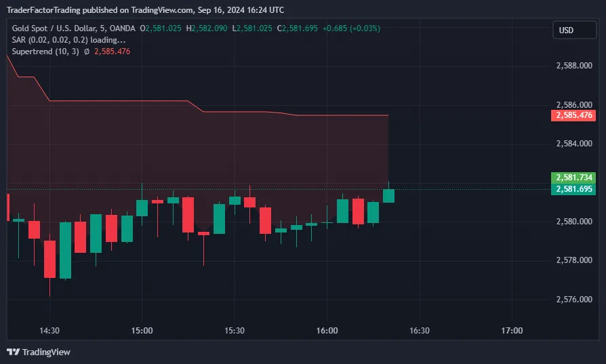Click the open value O2,581.025
The width and height of the screenshot is (606, 364).
161,28
